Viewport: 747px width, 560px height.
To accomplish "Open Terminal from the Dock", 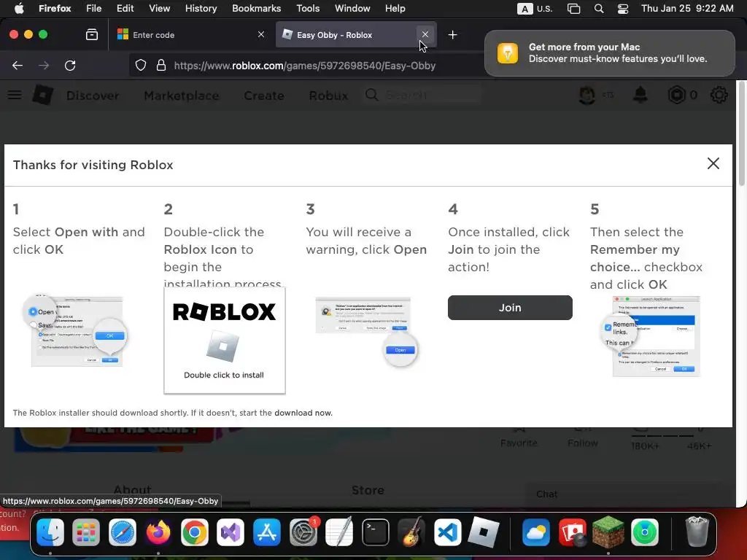I will pos(376,532).
